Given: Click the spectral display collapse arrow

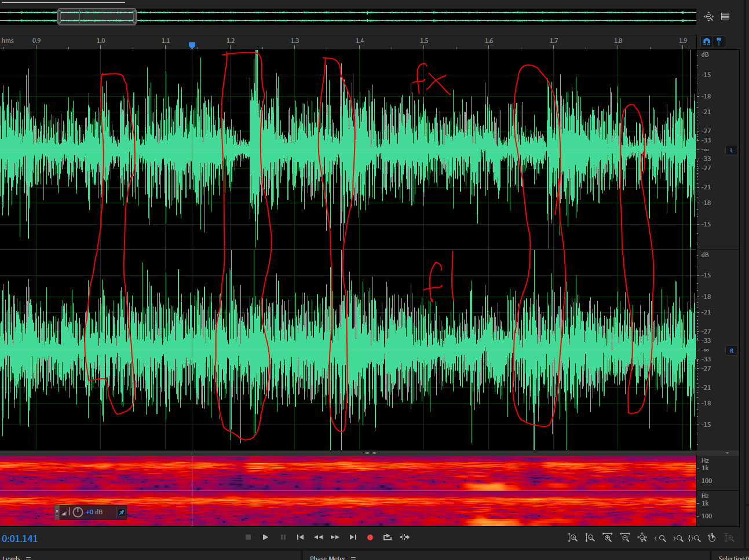Looking at the screenshot, I should click(727, 453).
